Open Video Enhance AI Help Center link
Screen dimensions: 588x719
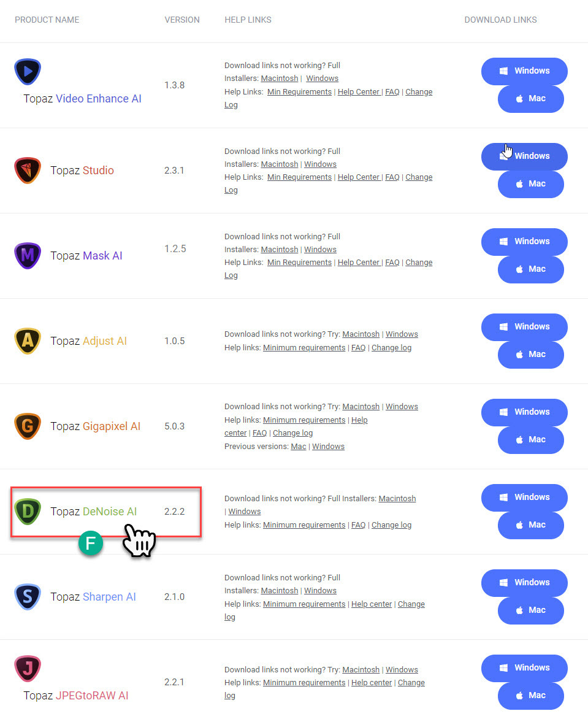click(x=359, y=91)
